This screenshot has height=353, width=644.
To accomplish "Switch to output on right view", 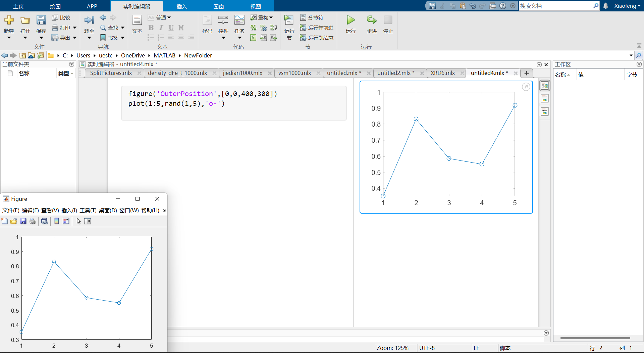I will (545, 86).
